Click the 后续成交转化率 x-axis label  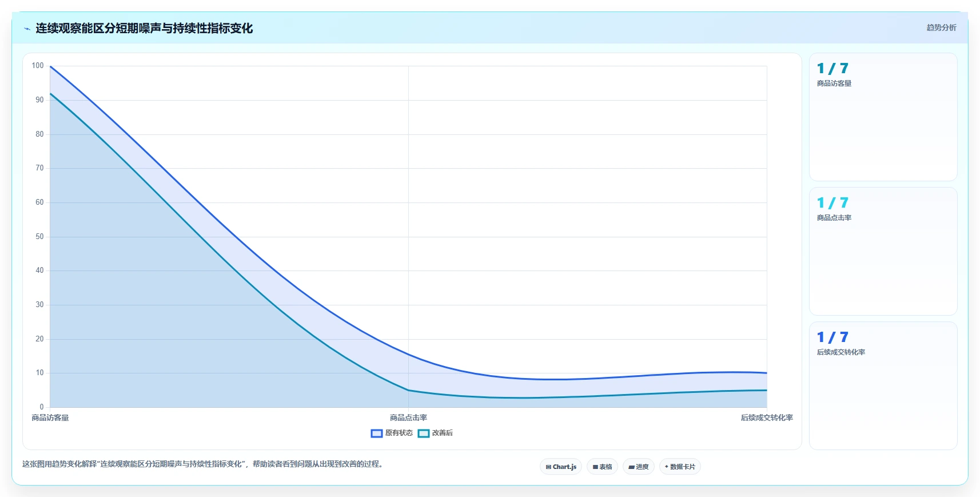[767, 418]
